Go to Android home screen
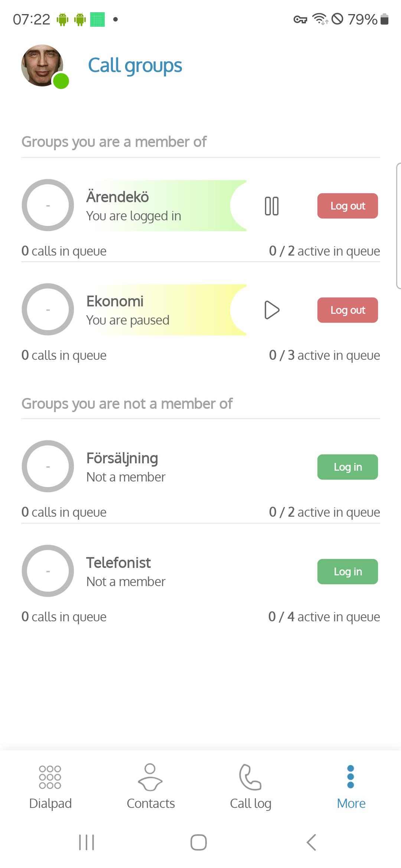Screen dimensions: 401x868 [199, 842]
